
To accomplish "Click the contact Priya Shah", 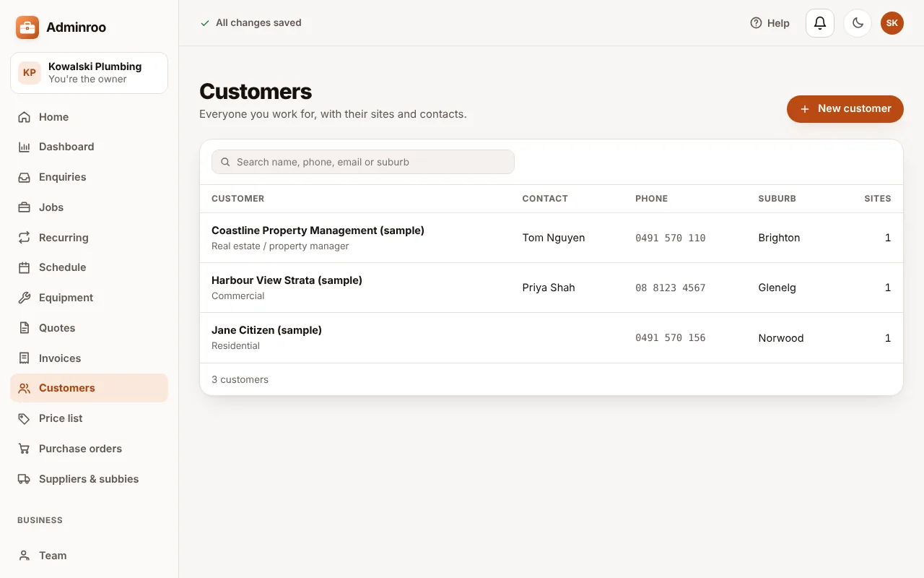I will click(549, 288).
